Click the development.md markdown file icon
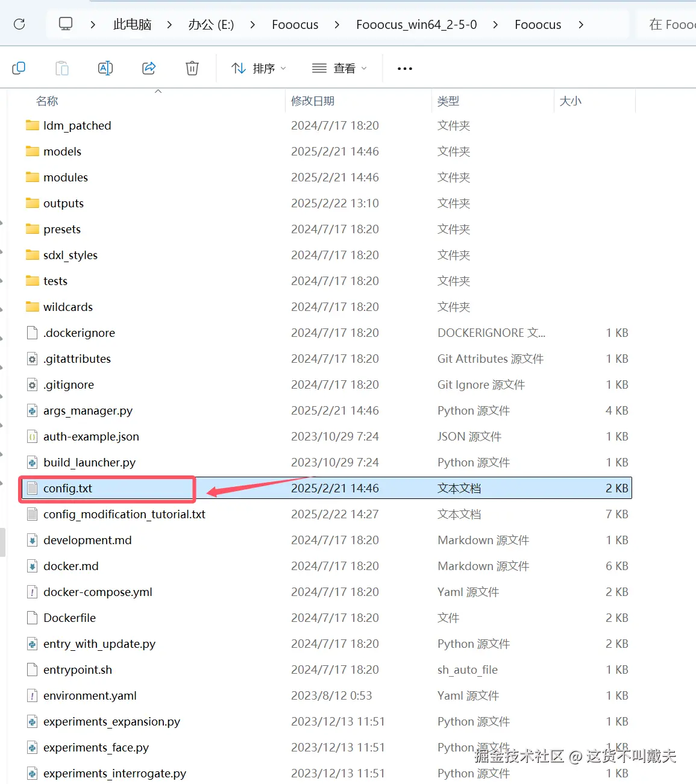 tap(33, 540)
